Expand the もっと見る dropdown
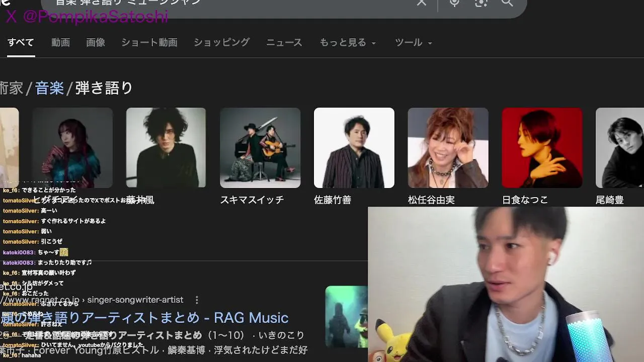Screen dimensions: 644x362 348,42
